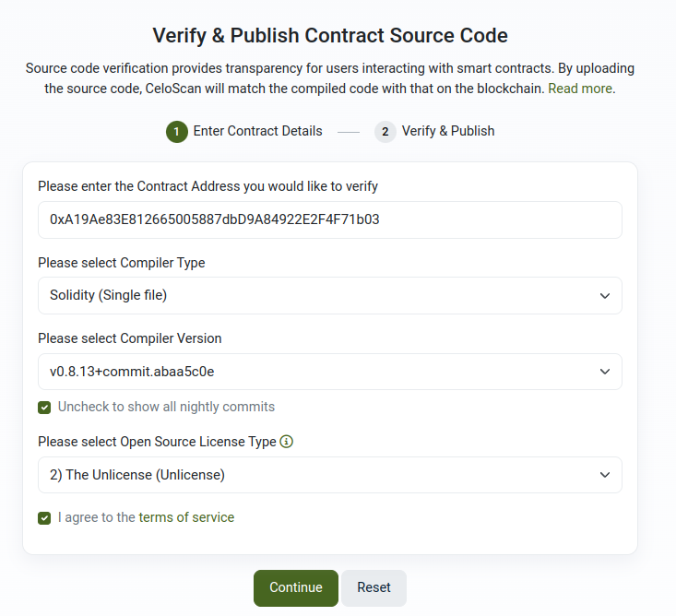This screenshot has height=616, width=676.
Task: Select the Verify & Publish step label
Action: pyautogui.click(x=448, y=131)
